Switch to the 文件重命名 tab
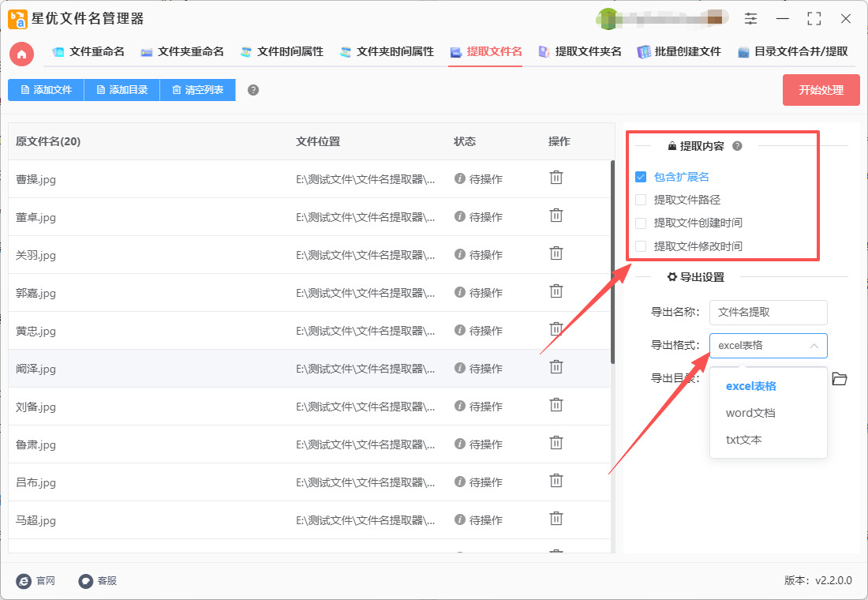The image size is (868, 600). 88,52
